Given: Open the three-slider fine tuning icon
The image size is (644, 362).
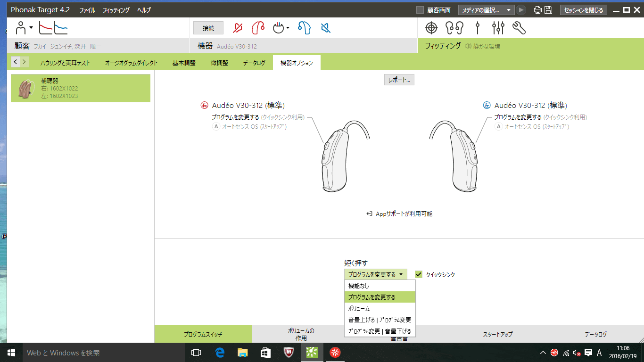Looking at the screenshot, I should (x=498, y=28).
